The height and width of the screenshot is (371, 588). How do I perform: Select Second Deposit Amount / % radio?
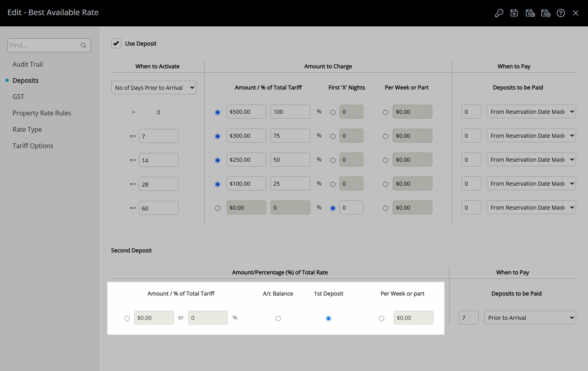tap(127, 318)
